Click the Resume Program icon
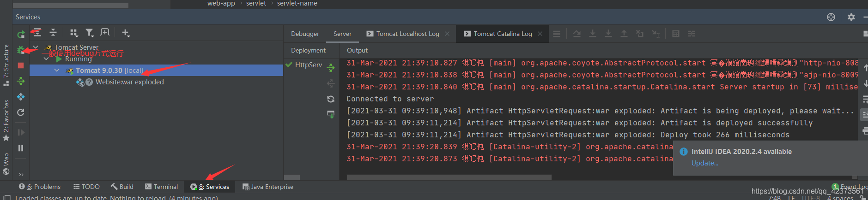The image size is (868, 200). pyautogui.click(x=21, y=132)
